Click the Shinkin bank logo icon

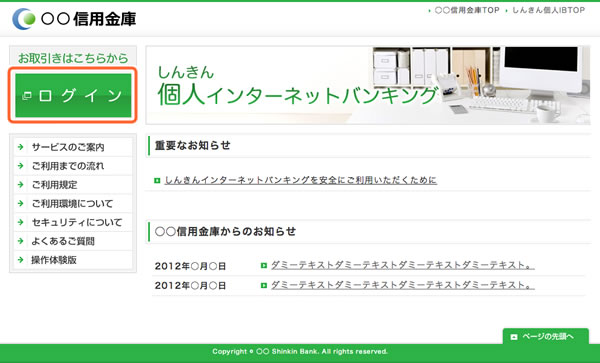click(x=24, y=19)
